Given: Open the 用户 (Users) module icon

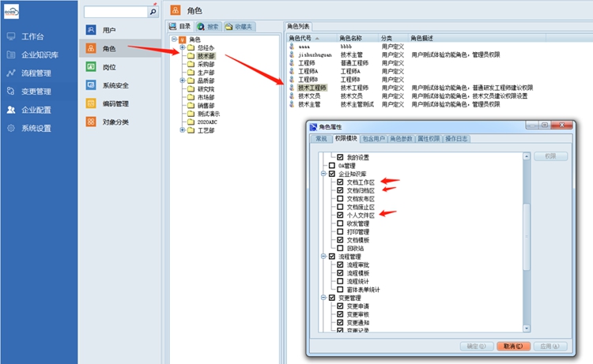Looking at the screenshot, I should pyautogui.click(x=92, y=30).
